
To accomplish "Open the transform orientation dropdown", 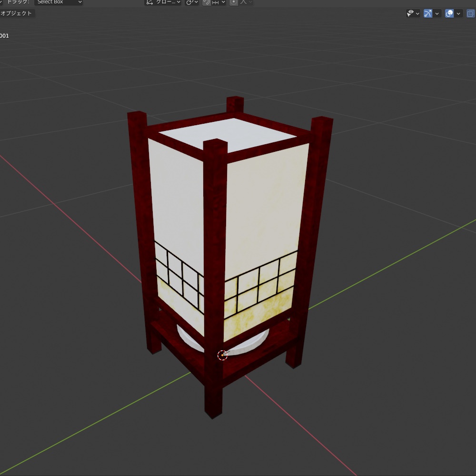I will (x=178, y=2).
